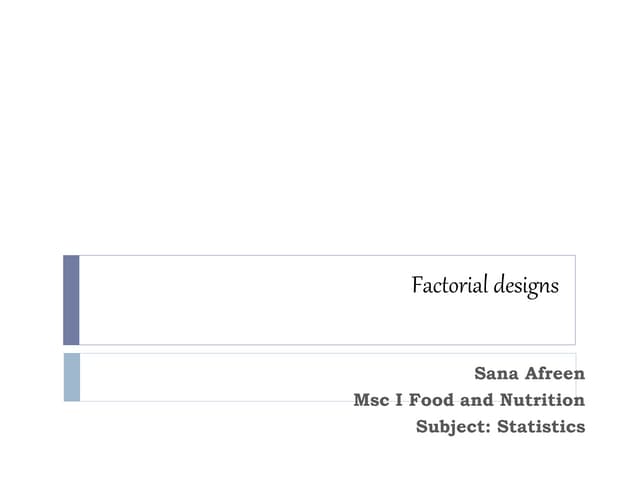Click the word "Subject:" in the subtitle
The image size is (640, 480).
click(450, 427)
